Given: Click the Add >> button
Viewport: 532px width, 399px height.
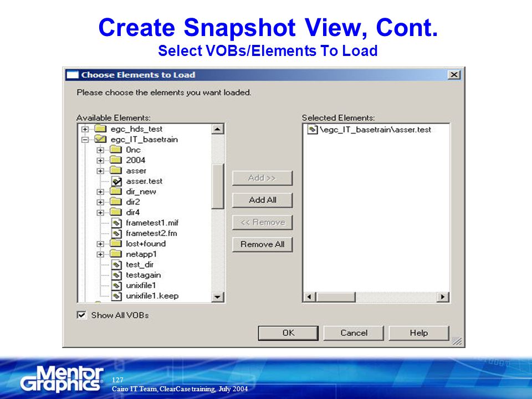Looking at the screenshot, I should click(x=262, y=178).
